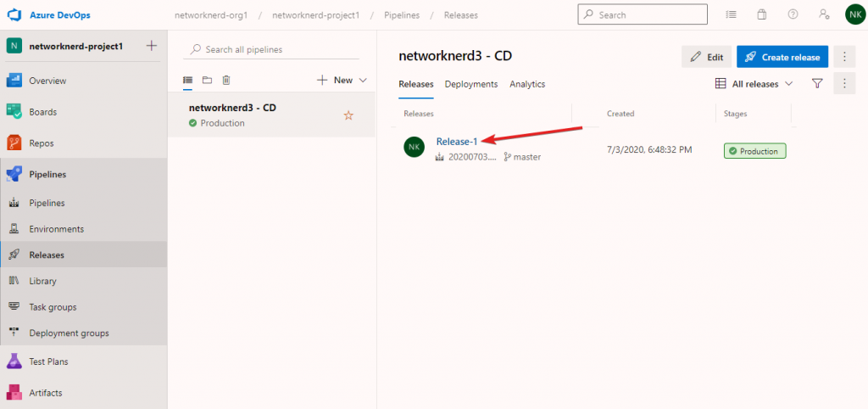Select the Releases tab

(415, 84)
